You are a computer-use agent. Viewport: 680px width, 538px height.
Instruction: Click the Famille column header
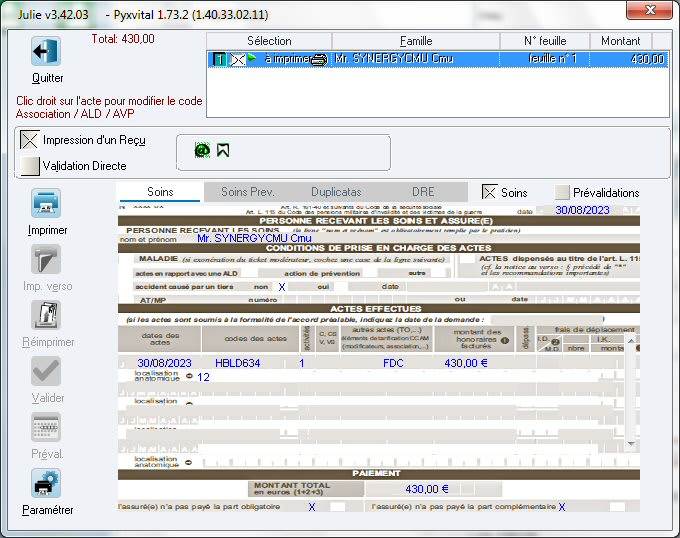pos(415,41)
